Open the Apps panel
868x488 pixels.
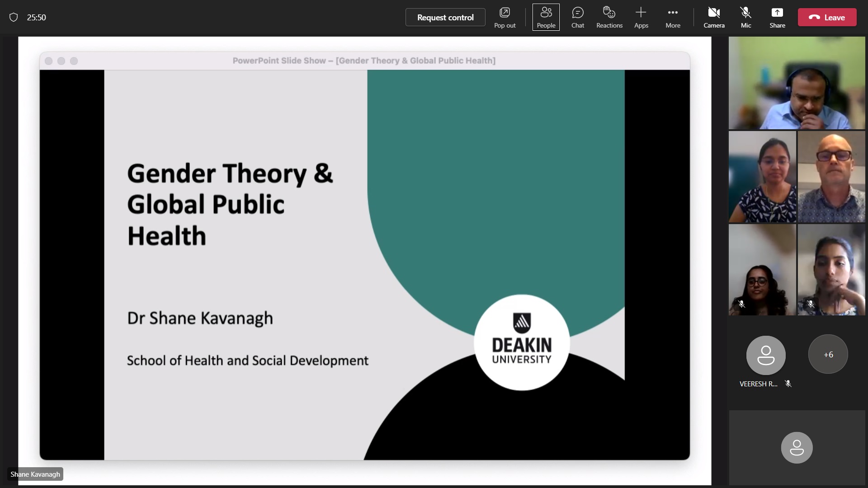642,17
